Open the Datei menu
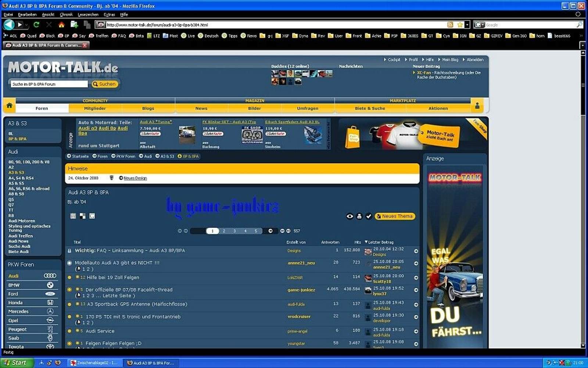 point(8,15)
